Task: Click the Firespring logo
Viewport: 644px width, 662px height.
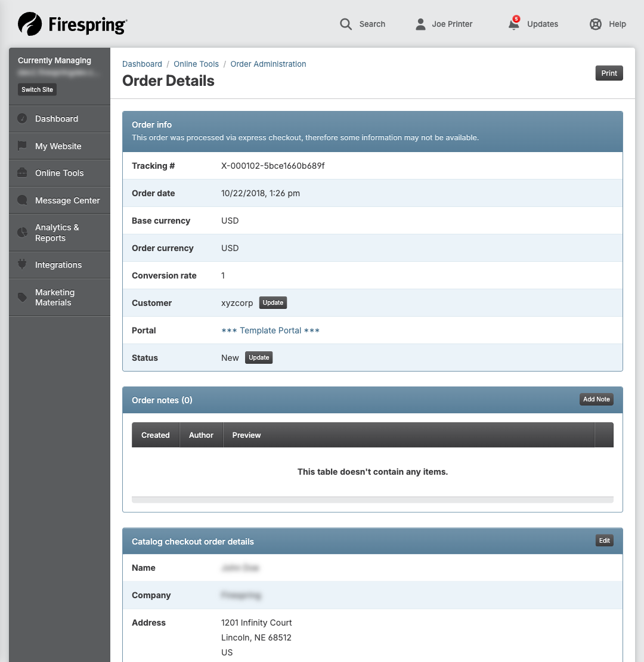Action: pyautogui.click(x=72, y=24)
